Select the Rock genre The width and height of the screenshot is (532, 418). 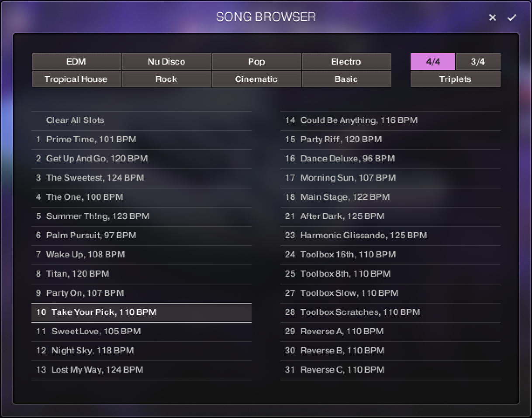166,79
